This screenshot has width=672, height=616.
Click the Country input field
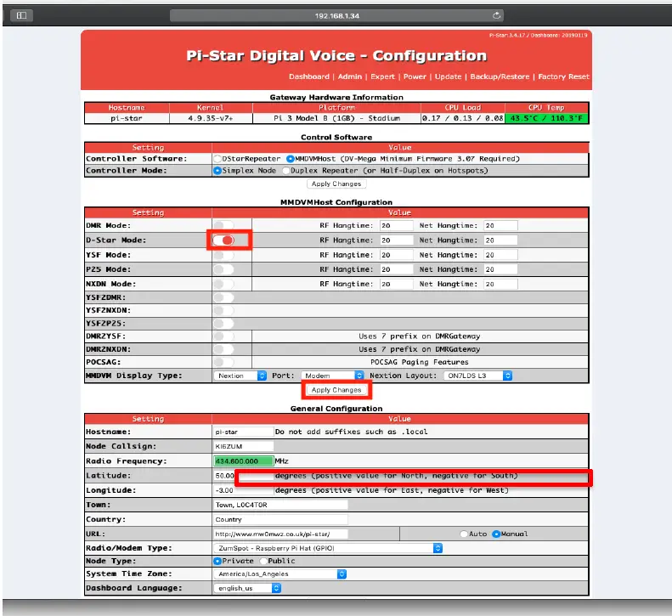tap(280, 519)
